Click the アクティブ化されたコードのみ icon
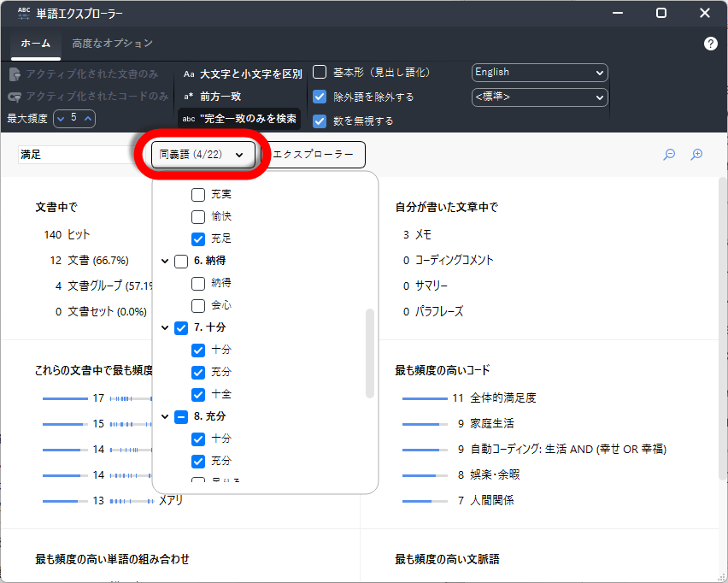 16,97
